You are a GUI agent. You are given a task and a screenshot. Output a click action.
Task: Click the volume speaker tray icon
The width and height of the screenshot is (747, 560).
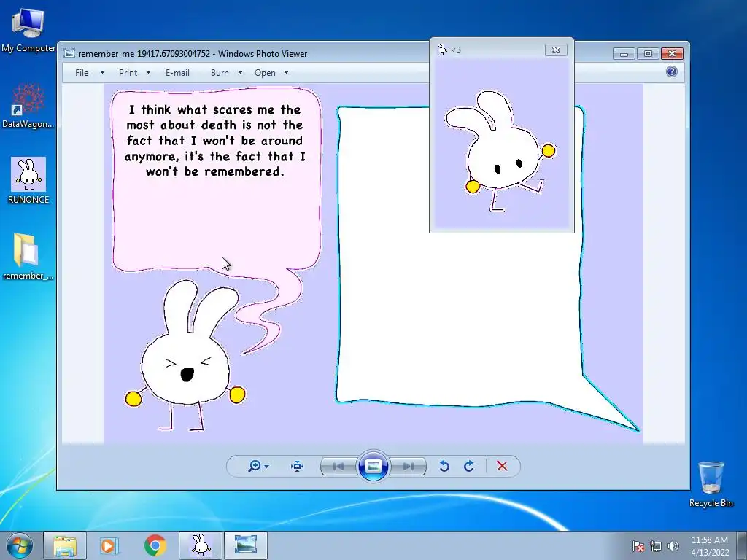pyautogui.click(x=673, y=546)
